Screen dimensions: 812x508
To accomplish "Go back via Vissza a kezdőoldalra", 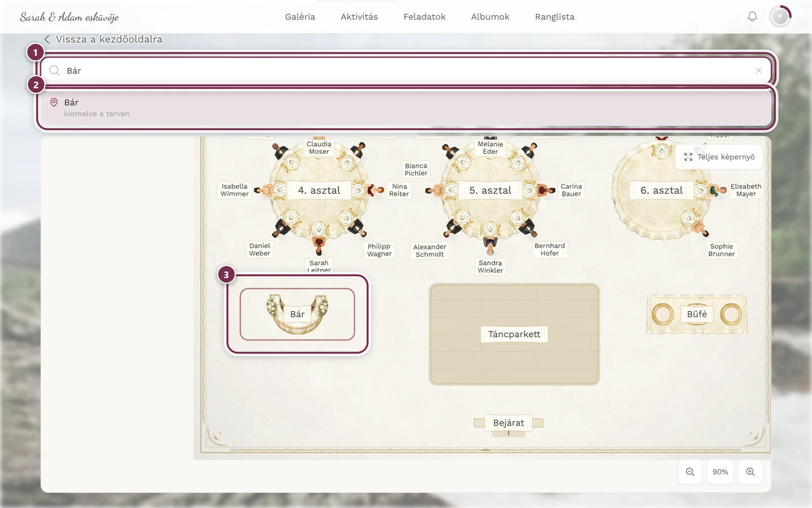I will (103, 40).
